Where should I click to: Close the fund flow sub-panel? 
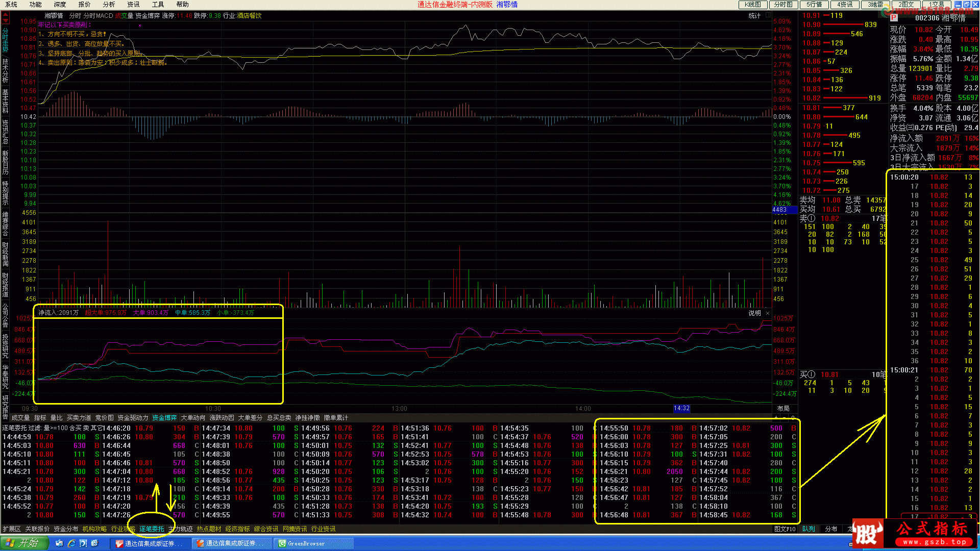pos(768,313)
